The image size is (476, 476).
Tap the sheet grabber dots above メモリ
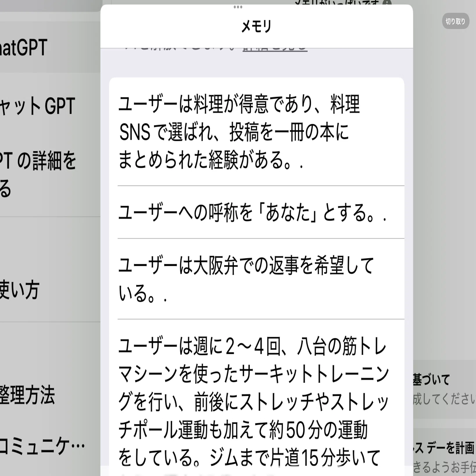(x=238, y=7)
